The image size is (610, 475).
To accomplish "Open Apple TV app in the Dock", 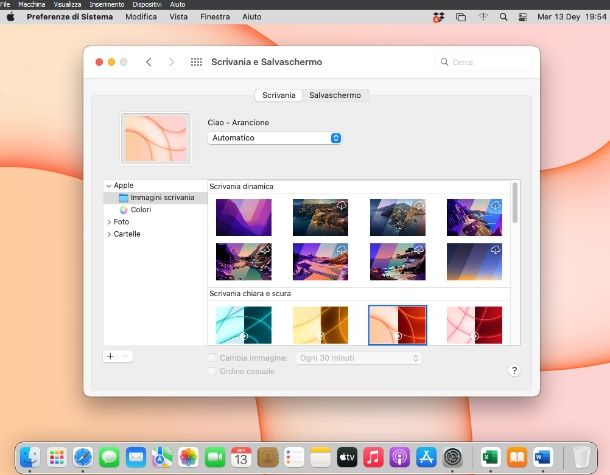I will [x=347, y=457].
